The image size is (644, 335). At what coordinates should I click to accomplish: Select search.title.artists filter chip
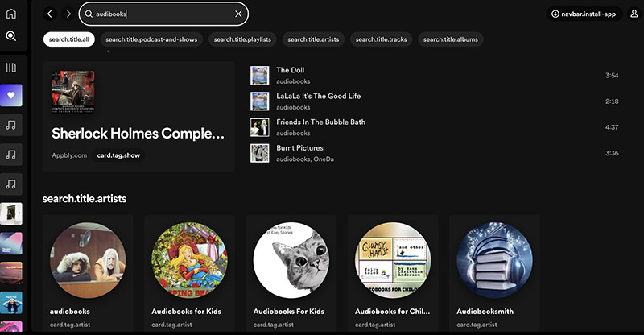(313, 39)
